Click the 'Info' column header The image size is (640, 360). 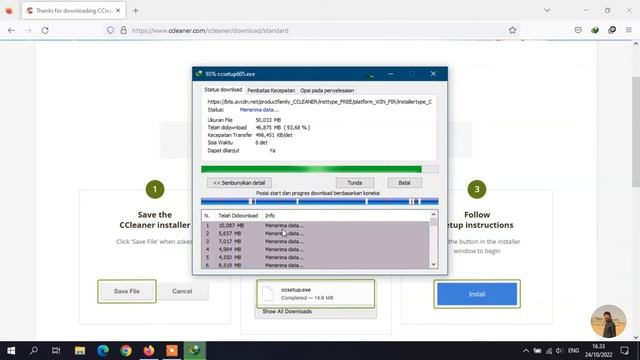tap(270, 216)
